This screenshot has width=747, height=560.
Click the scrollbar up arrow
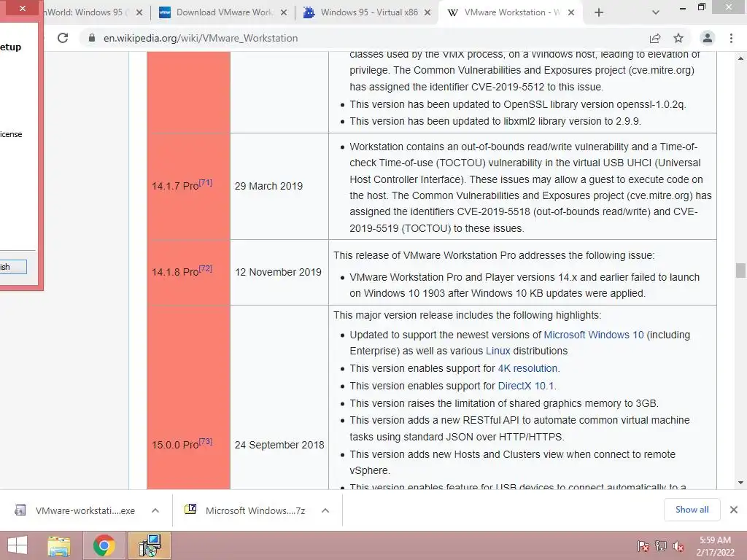tap(740, 58)
